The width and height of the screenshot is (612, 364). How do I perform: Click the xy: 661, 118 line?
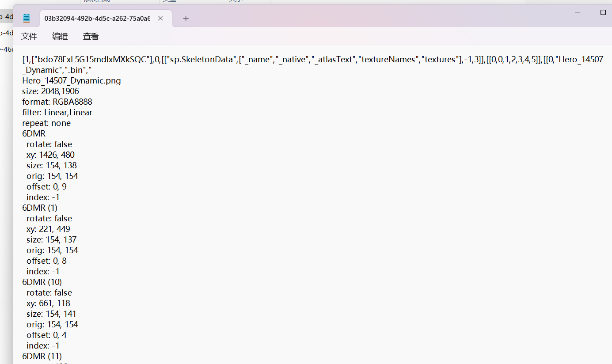coord(48,303)
